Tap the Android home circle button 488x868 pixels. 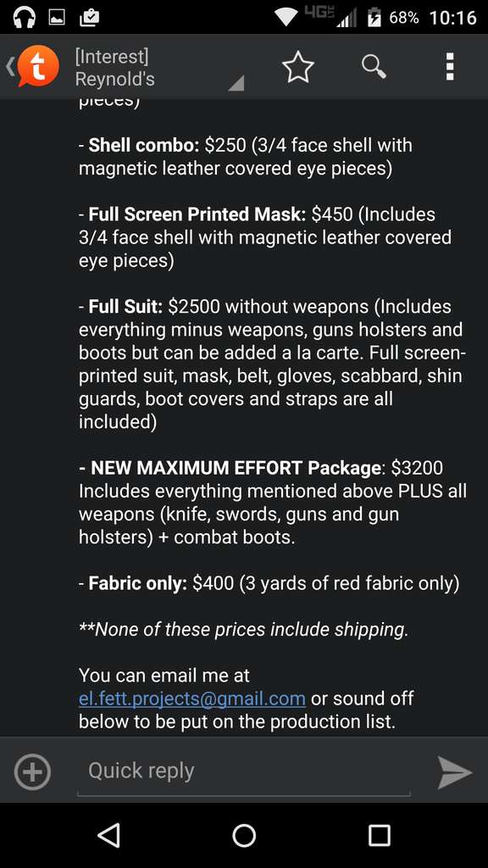pos(244,835)
